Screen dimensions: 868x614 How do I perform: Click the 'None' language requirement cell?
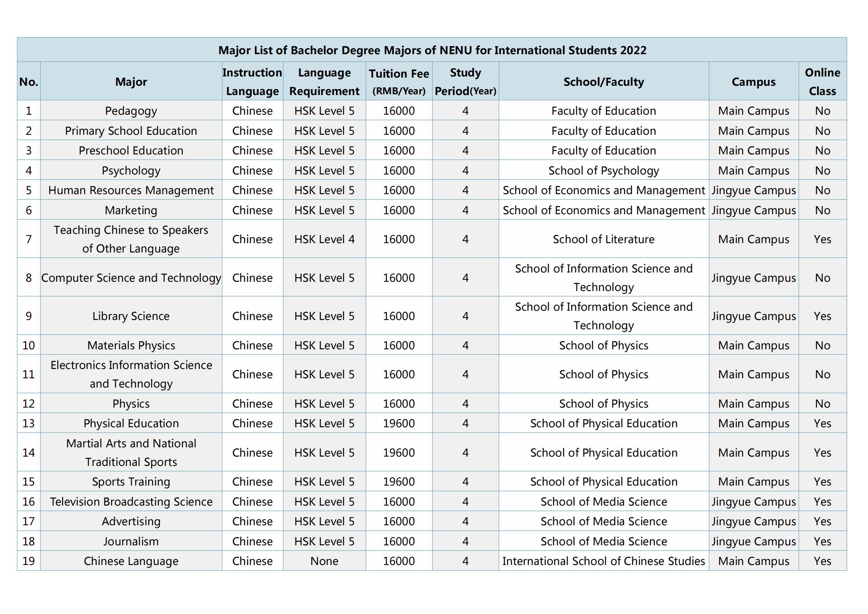(324, 561)
